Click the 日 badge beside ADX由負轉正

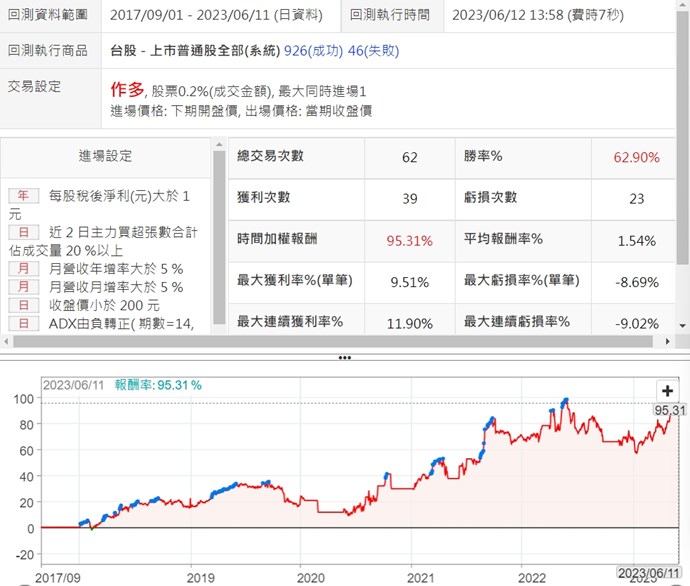click(x=21, y=322)
